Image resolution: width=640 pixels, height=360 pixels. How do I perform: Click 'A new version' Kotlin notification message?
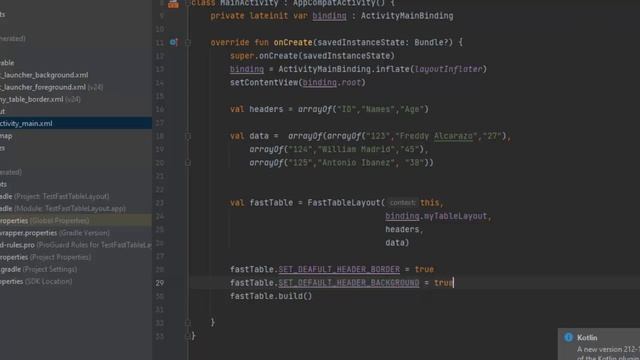pyautogui.click(x=608, y=350)
